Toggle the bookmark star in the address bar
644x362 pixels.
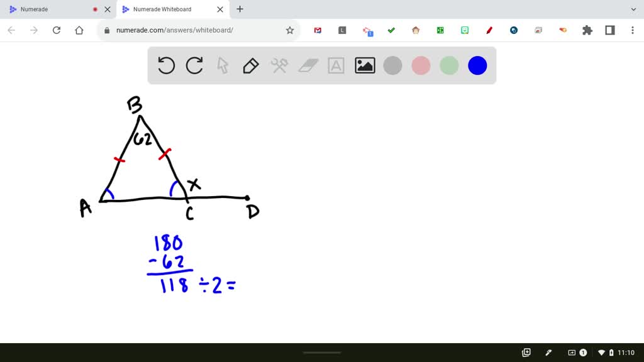click(289, 30)
